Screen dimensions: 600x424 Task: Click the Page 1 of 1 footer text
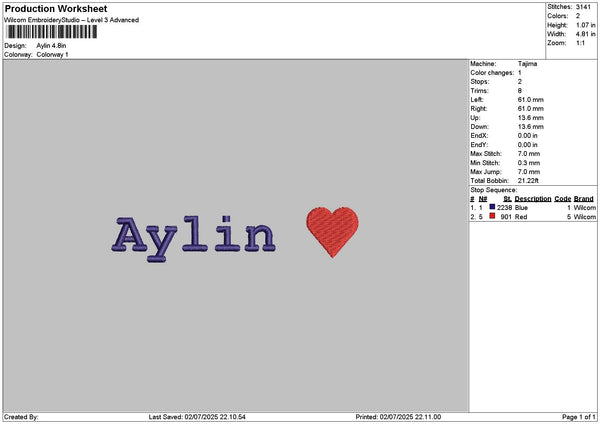click(579, 417)
